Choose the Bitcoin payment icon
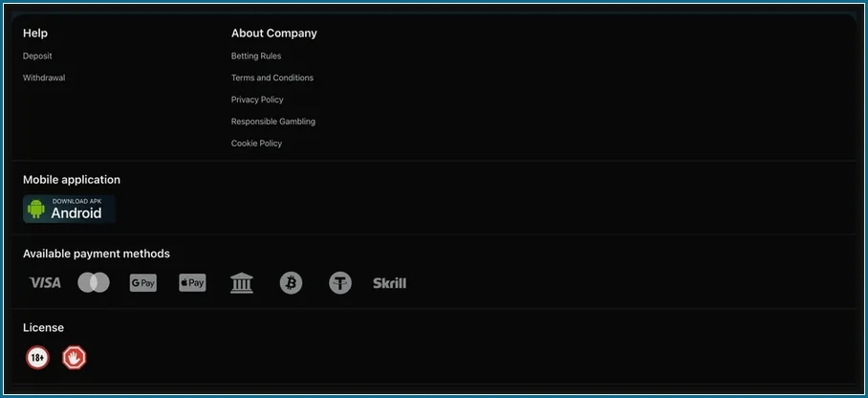 [x=292, y=282]
